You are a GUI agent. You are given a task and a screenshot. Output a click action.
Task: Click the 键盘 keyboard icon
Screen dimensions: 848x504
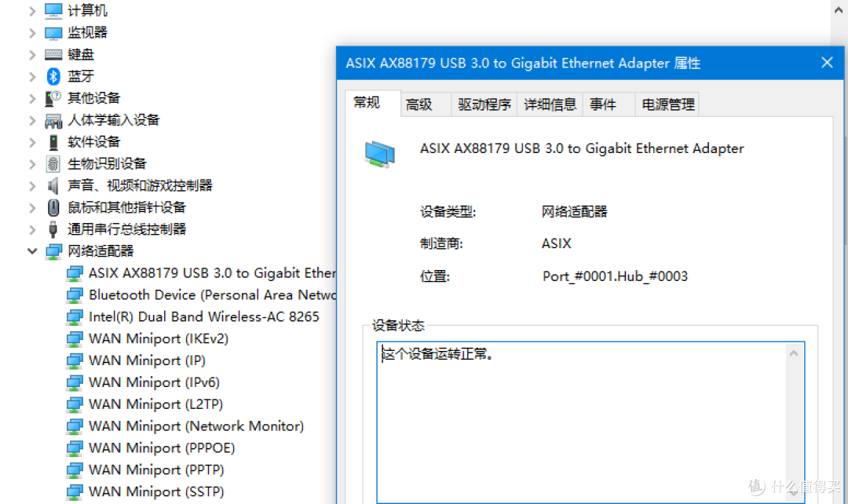[53, 54]
